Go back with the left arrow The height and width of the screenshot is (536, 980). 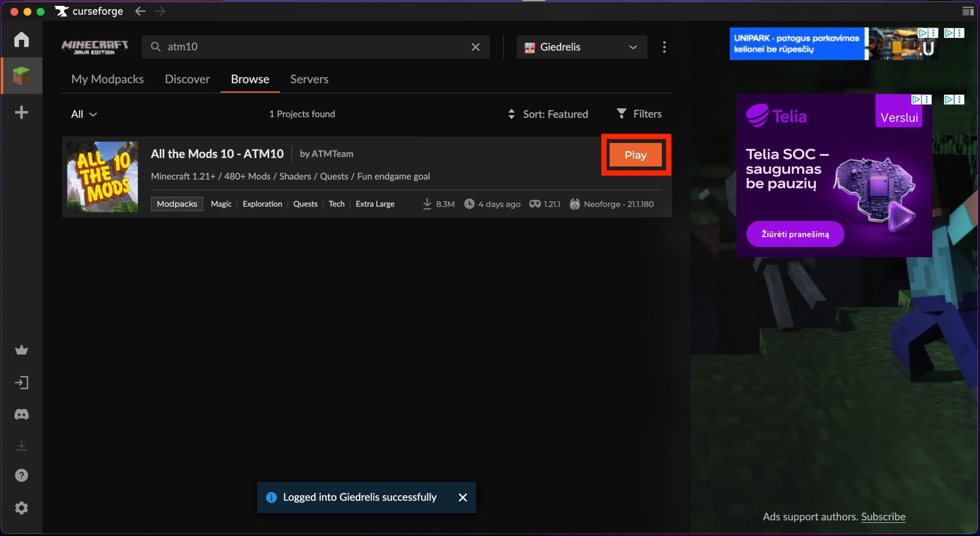[x=140, y=11]
